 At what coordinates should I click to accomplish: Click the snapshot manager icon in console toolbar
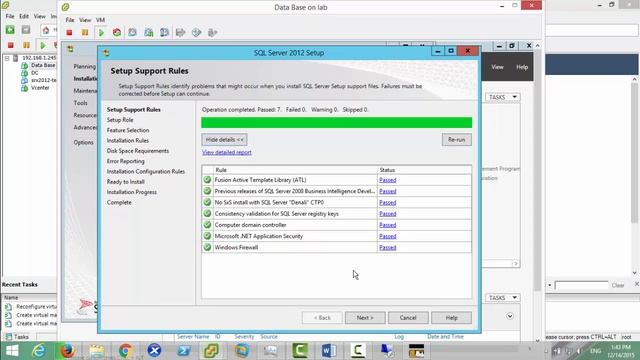(x=164, y=32)
